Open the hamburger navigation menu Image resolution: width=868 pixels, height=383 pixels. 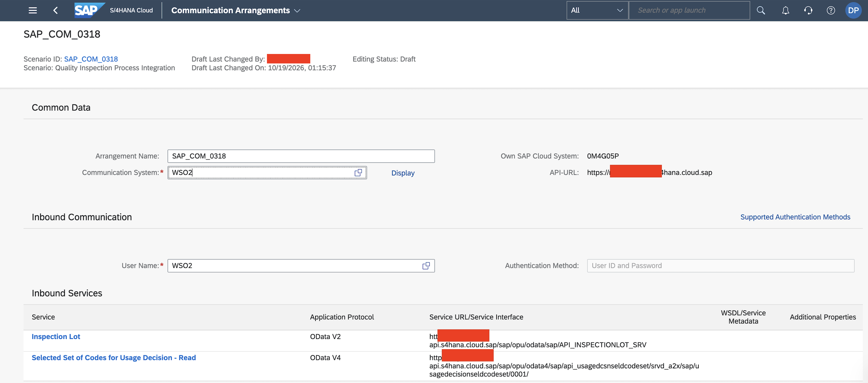point(33,10)
